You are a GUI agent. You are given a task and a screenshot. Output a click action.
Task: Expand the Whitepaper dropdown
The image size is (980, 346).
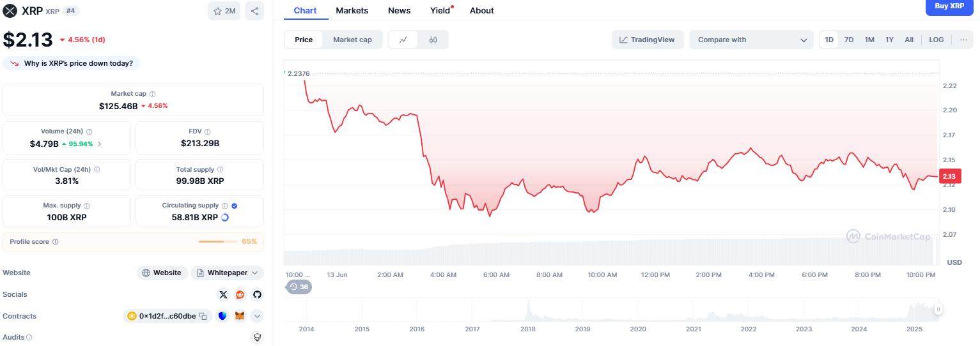pyautogui.click(x=227, y=273)
